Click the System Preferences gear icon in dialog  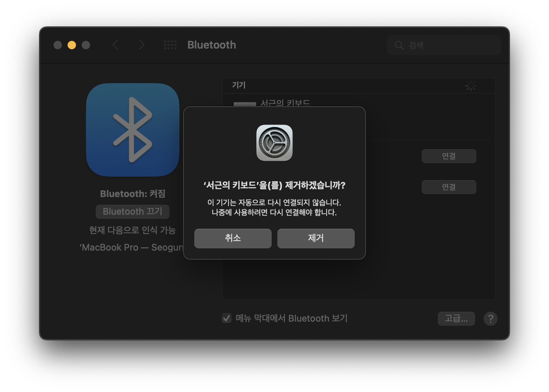coord(274,143)
